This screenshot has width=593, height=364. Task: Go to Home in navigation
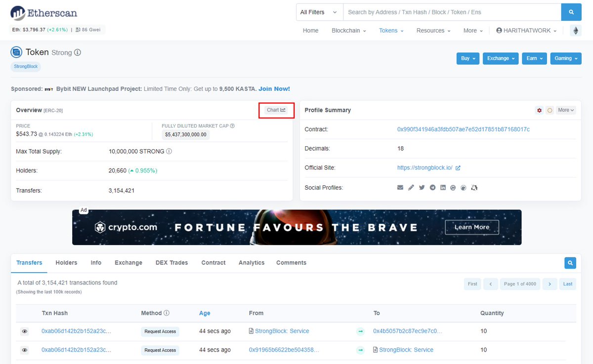(x=310, y=31)
